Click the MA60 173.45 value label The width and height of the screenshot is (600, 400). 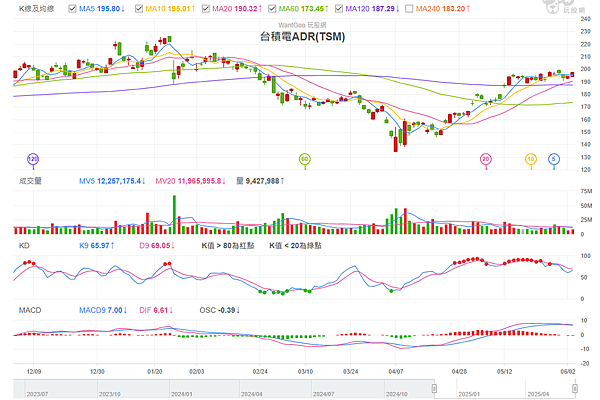coord(304,8)
